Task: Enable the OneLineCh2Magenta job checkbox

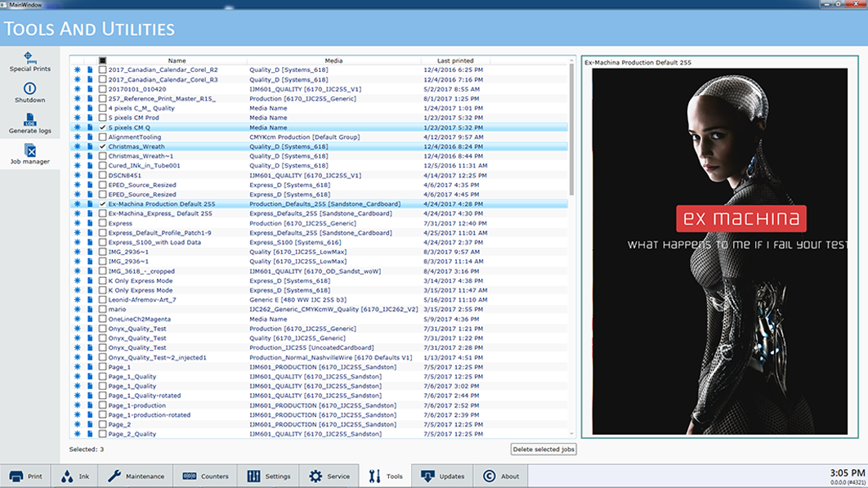Action: 102,319
